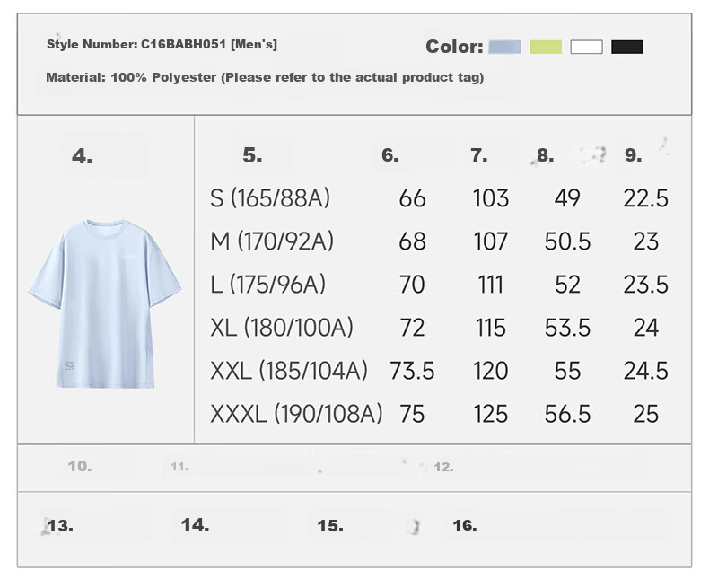Click the value 66 in the S row
The height and width of the screenshot is (588, 709).
[412, 198]
